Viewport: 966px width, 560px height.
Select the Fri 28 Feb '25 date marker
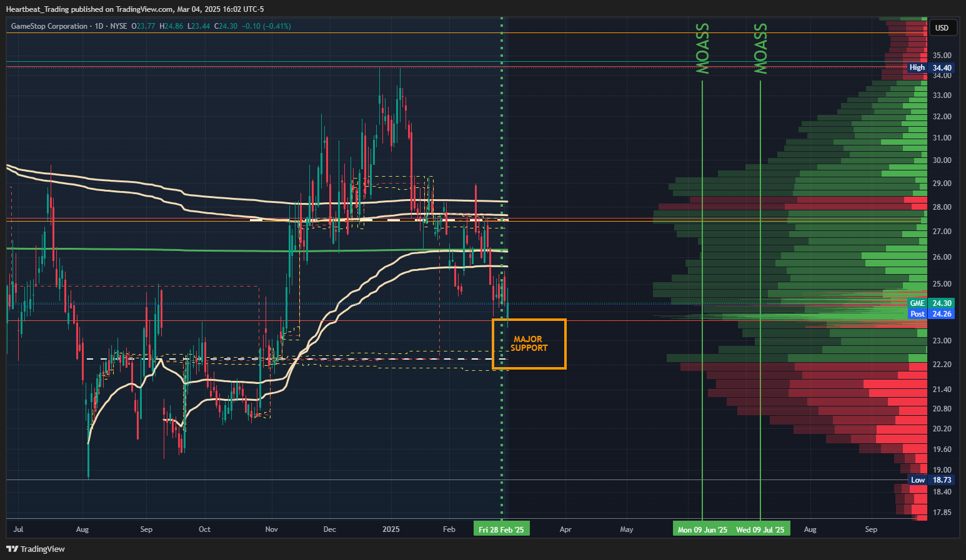point(501,529)
